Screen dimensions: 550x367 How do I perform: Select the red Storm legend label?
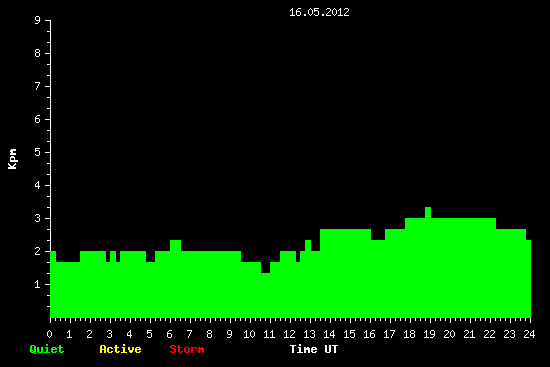click(x=187, y=349)
